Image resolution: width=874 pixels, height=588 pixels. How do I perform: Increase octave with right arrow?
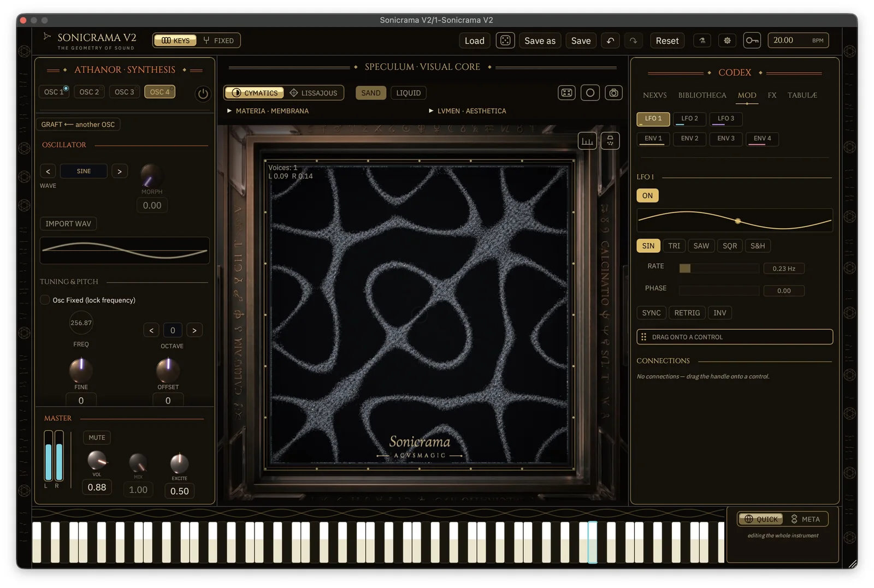(x=194, y=330)
